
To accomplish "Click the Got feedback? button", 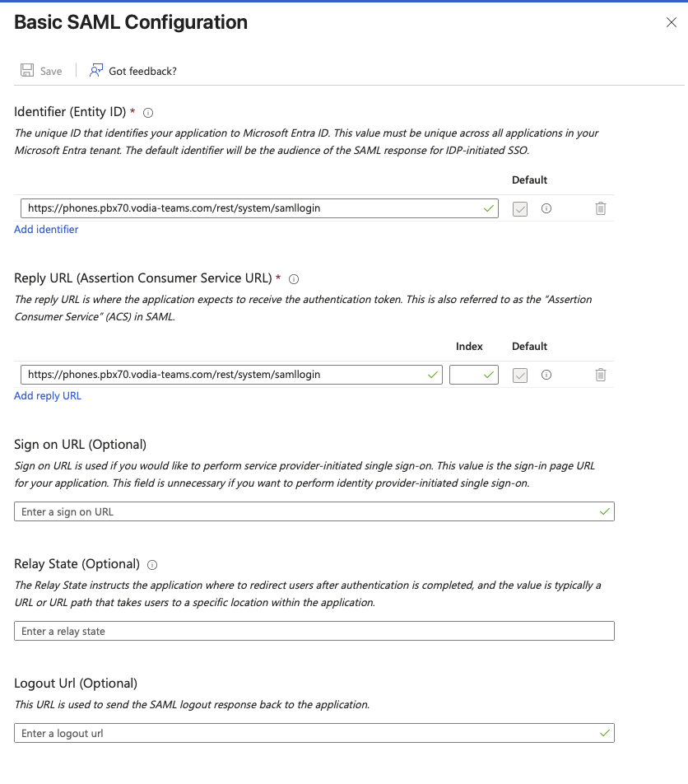I will tap(142, 71).
